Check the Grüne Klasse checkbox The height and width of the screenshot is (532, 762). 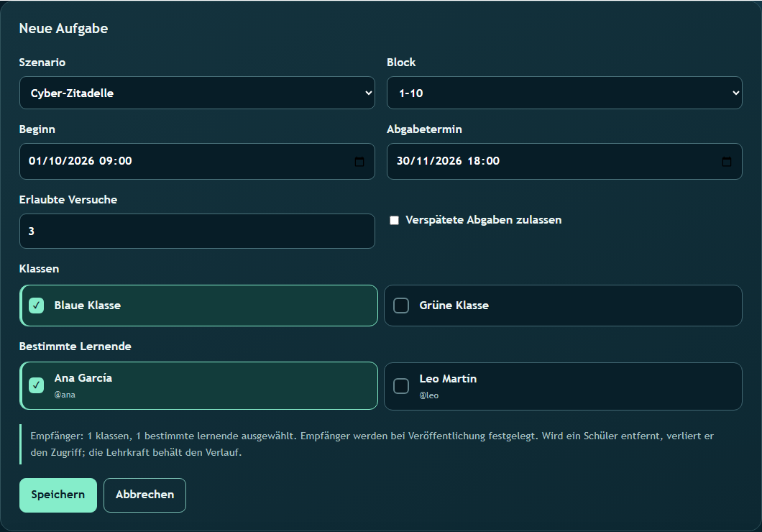point(401,306)
